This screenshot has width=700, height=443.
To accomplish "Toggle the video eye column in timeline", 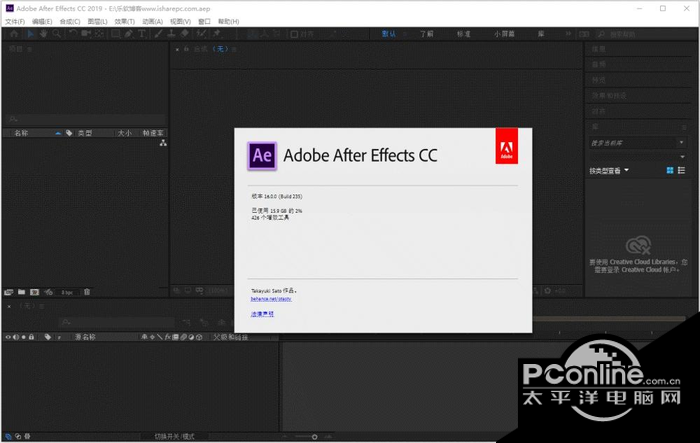I will point(8,337).
